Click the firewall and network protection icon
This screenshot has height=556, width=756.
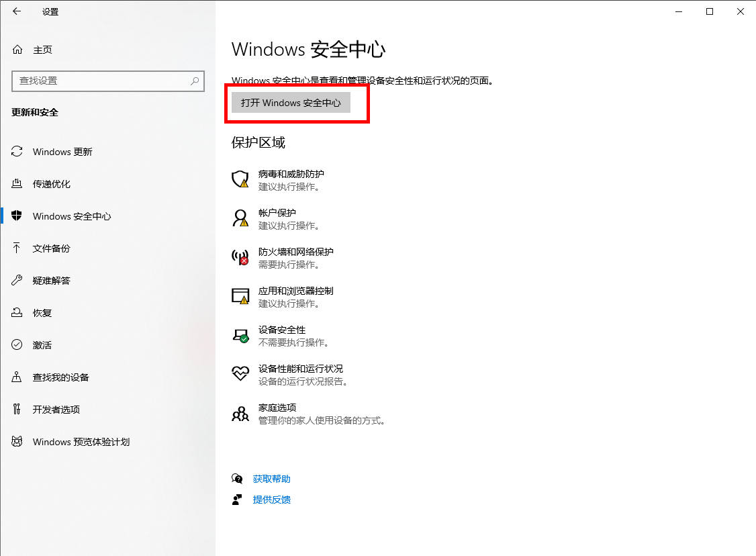point(240,257)
